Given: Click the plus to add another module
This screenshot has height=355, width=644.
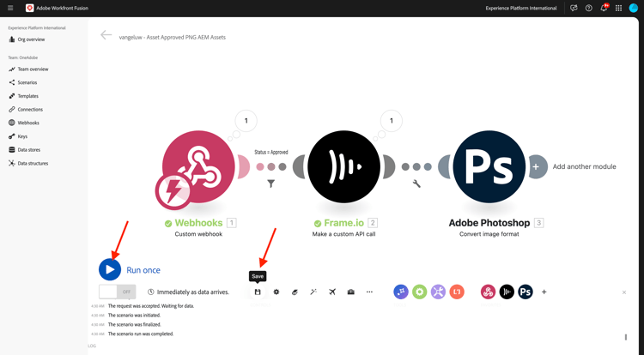Looking at the screenshot, I should [x=536, y=166].
